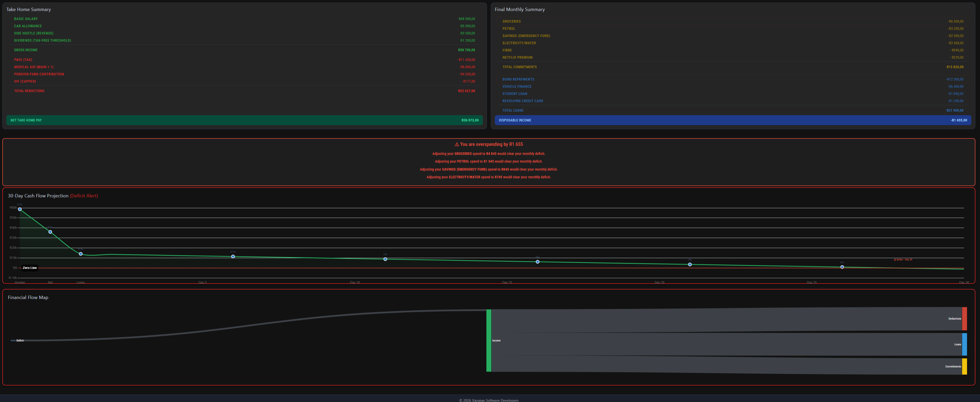Click the Xanaige Software Developers footer text
980x402 pixels.
[488, 400]
